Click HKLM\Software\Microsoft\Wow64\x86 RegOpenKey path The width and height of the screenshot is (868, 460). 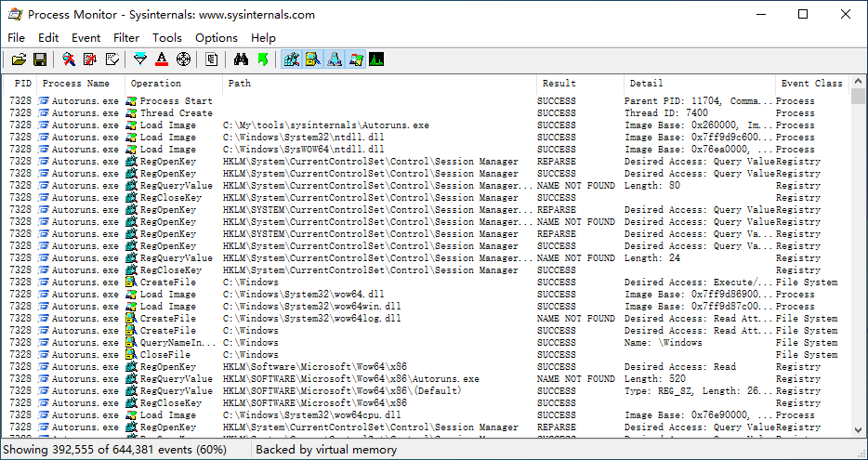pyautogui.click(x=315, y=367)
